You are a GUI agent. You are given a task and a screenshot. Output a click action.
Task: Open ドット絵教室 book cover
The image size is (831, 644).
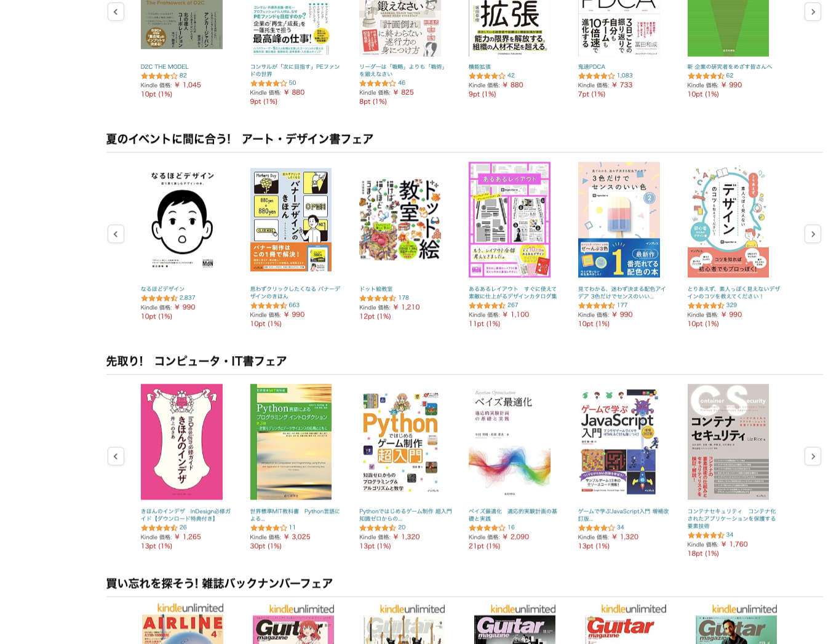pos(400,220)
